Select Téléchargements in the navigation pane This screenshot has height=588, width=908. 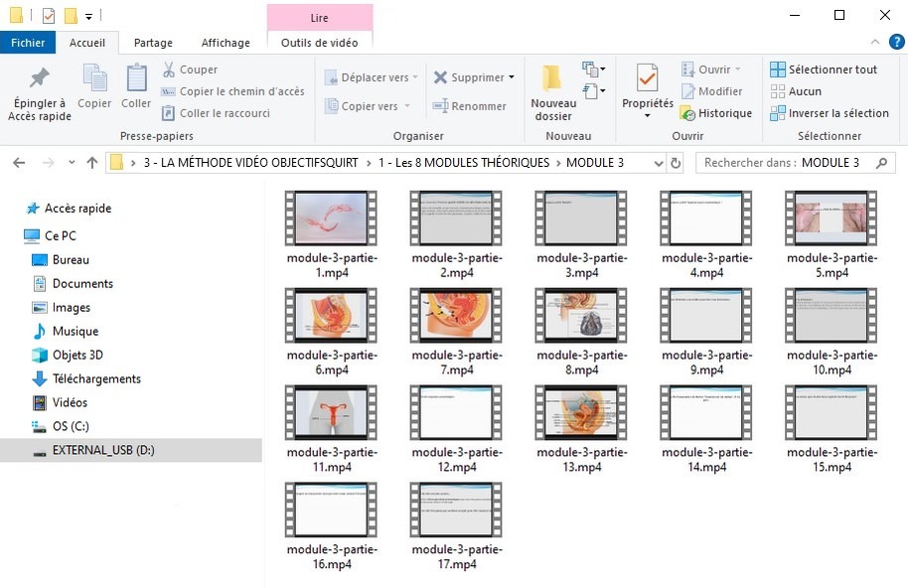pos(96,378)
